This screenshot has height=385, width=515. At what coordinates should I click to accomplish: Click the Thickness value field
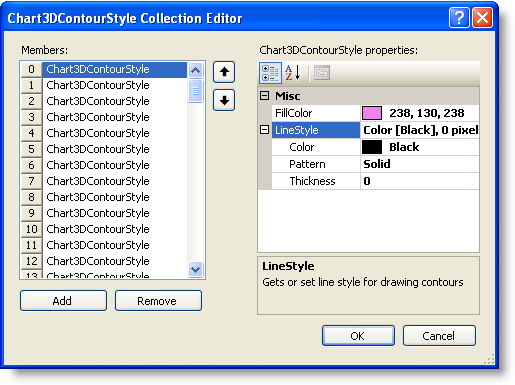click(420, 181)
